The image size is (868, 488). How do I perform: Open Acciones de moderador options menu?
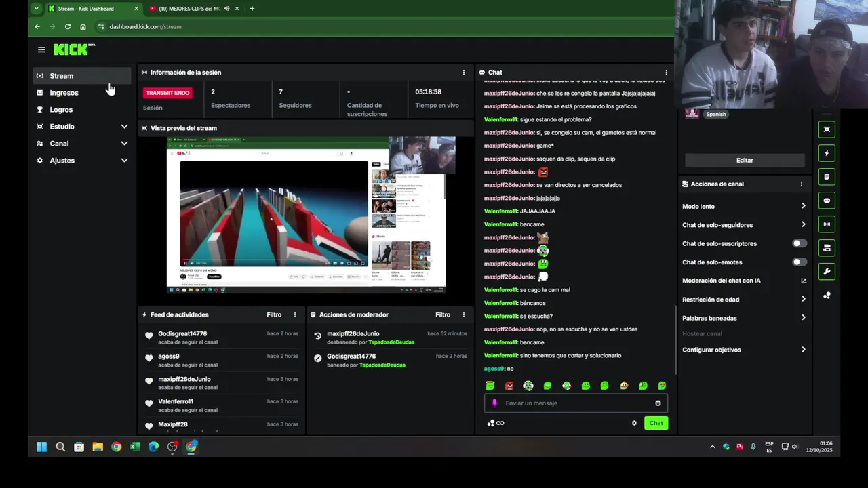[x=464, y=314]
